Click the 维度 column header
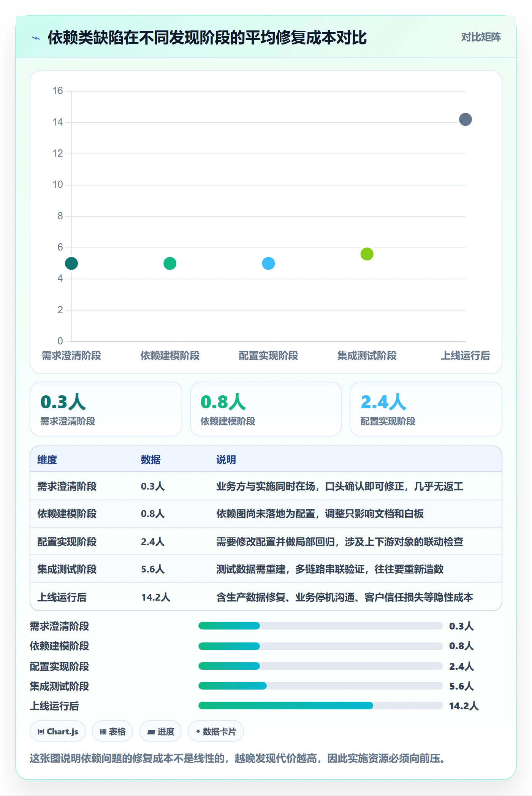This screenshot has width=532, height=796. pyautogui.click(x=47, y=460)
